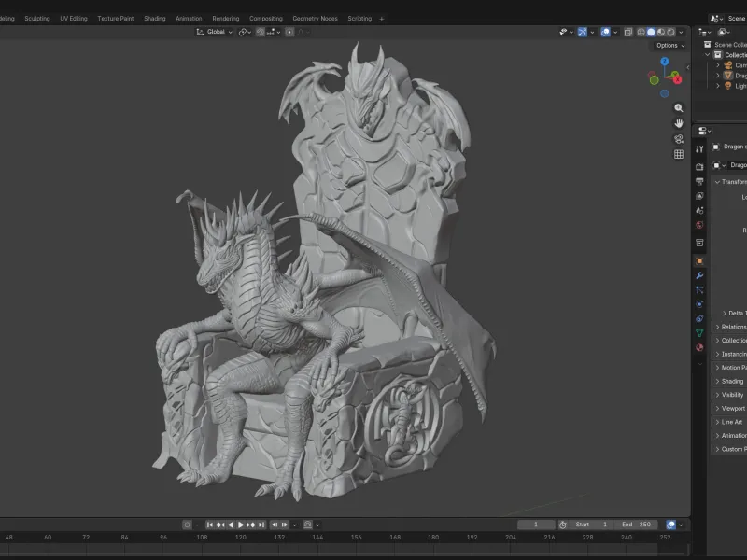This screenshot has height=560, width=747.
Task: Click the zoom magnifier viewport icon
Action: pos(679,108)
